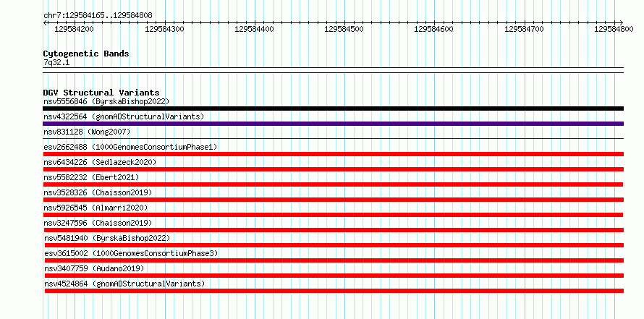
Task: Click the ruler label 129584300
Action: click(x=165, y=29)
